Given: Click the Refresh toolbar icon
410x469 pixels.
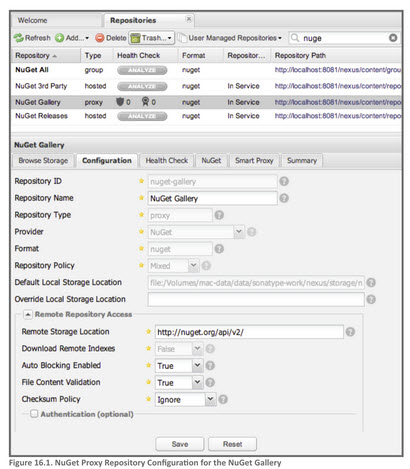Looking at the screenshot, I should click(18, 38).
